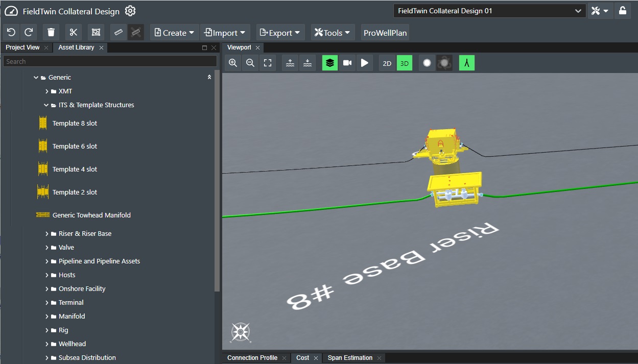Select the Template 4 slot asset

pyautogui.click(x=75, y=169)
